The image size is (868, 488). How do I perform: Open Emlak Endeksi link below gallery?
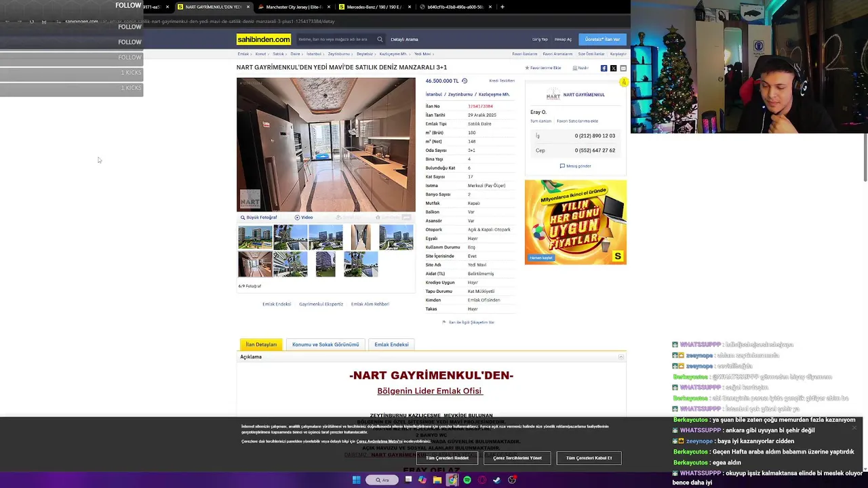277,304
